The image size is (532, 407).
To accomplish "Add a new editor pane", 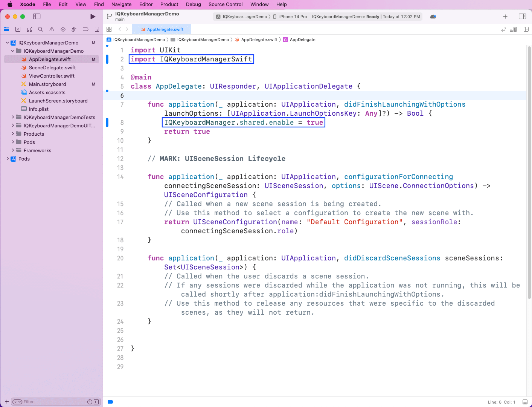I will tap(526, 29).
